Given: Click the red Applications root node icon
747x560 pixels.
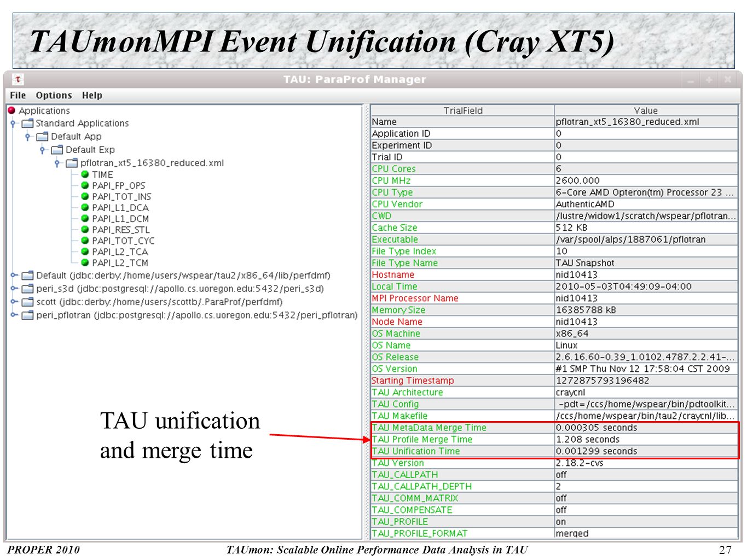Looking at the screenshot, I should click(11, 110).
